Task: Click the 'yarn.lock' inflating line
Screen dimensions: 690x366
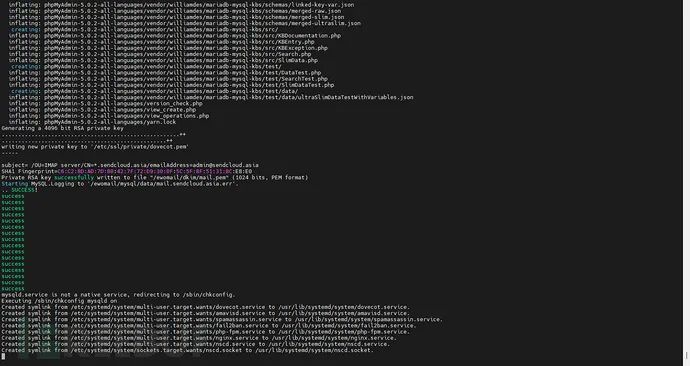Action: (92, 122)
